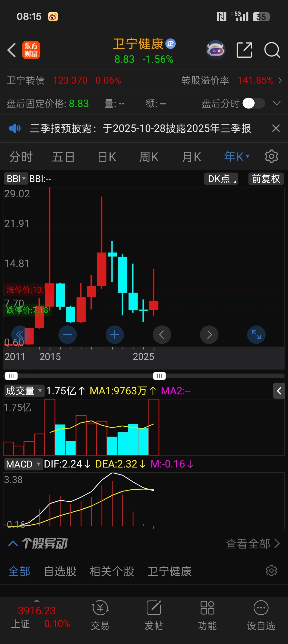Tap the 涨停价:10.76 label
This screenshot has height=644, width=288.
29,290
